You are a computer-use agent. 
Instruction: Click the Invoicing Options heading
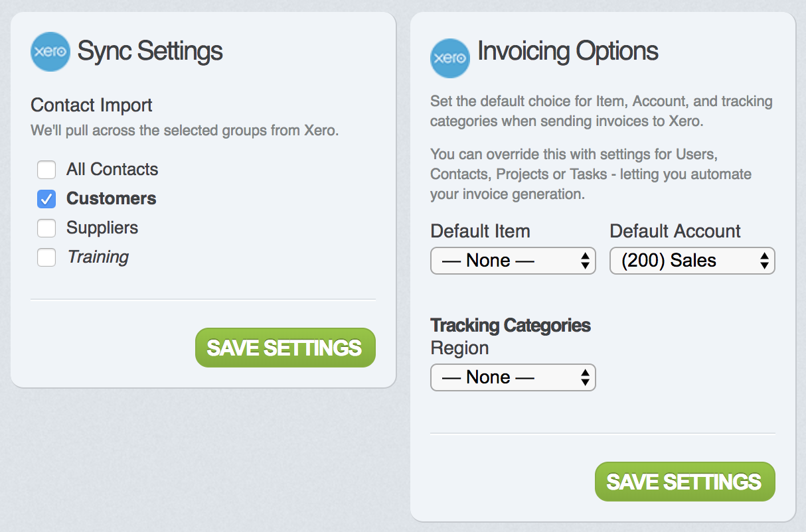[x=568, y=51]
